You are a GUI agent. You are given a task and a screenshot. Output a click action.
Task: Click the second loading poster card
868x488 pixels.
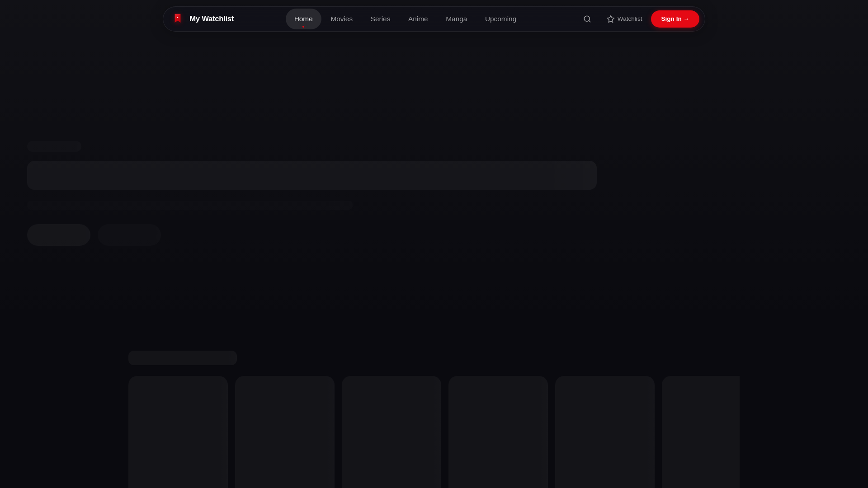284,432
